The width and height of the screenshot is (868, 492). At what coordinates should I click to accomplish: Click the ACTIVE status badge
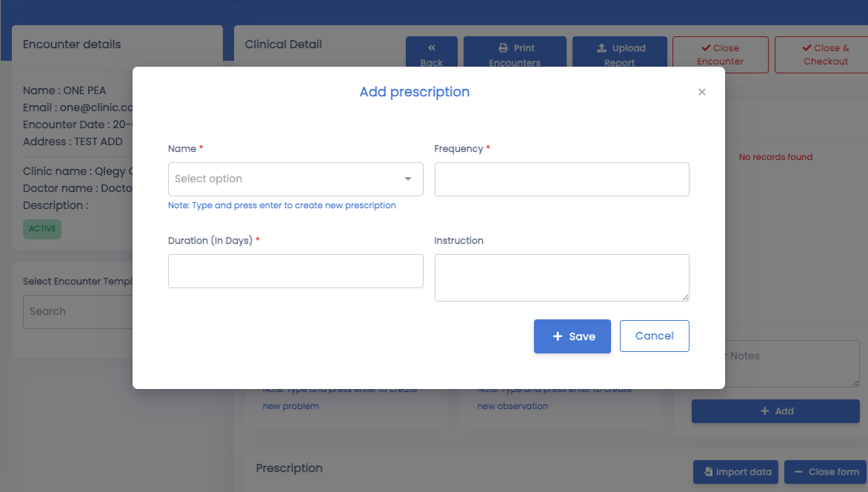[42, 229]
